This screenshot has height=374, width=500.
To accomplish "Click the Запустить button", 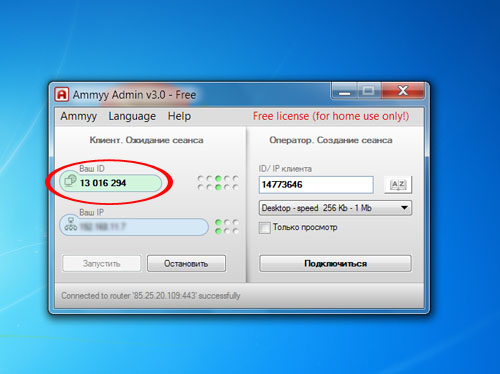I will [102, 264].
